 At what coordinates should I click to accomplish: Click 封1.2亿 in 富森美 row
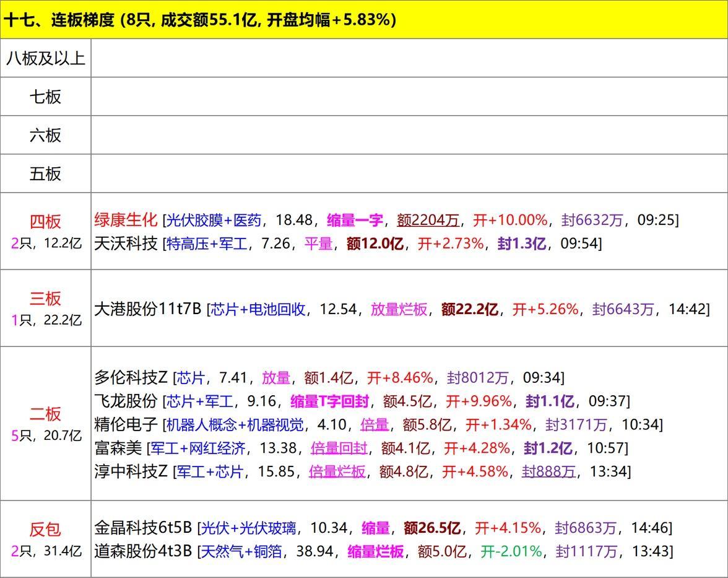[548, 449]
